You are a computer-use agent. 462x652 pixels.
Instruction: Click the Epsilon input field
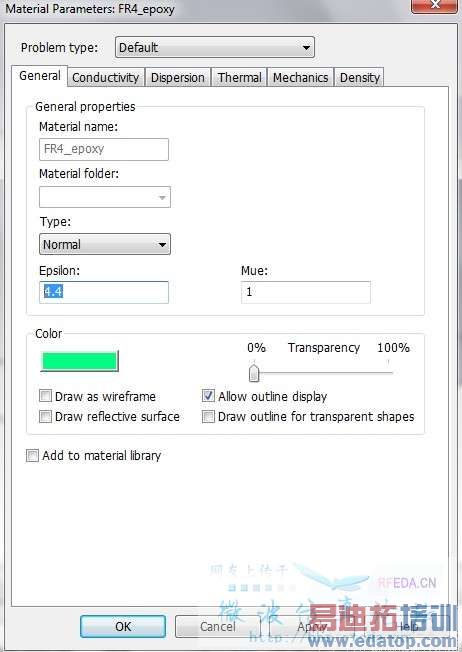coord(104,292)
